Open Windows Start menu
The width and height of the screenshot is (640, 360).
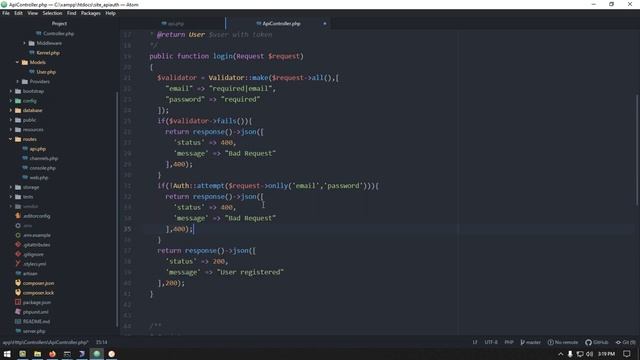(x=7, y=354)
